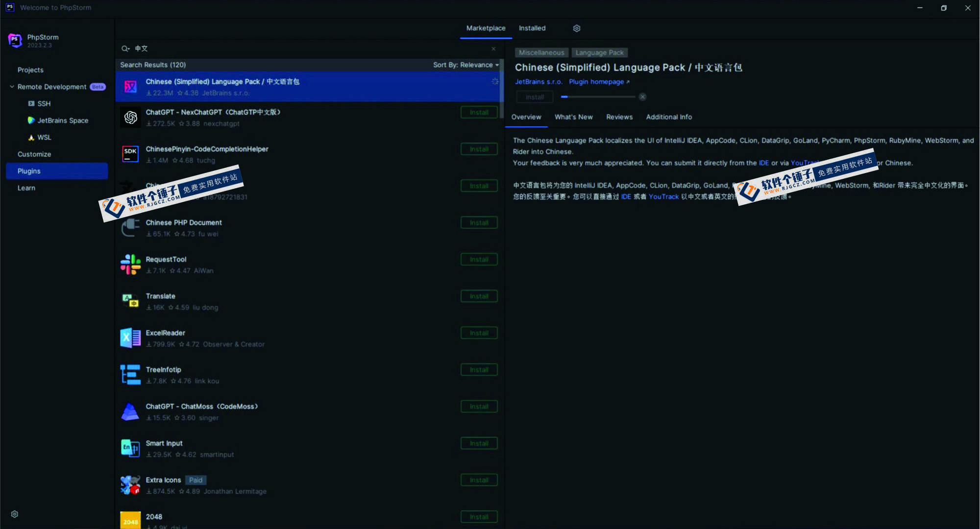The width and height of the screenshot is (980, 529).
Task: Open the What's New tab
Action: 574,117
